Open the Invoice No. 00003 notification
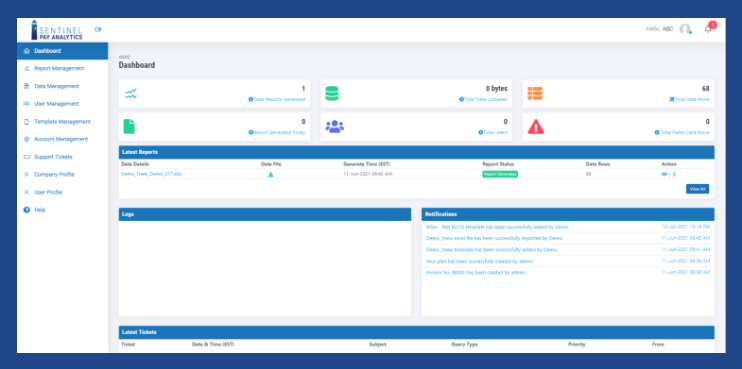The image size is (742, 369). [476, 272]
